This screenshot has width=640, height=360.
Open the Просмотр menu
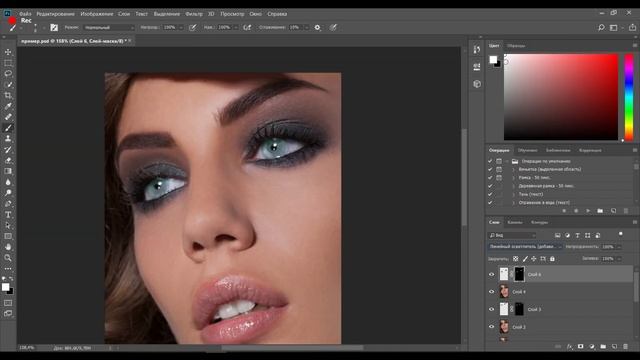pyautogui.click(x=232, y=14)
